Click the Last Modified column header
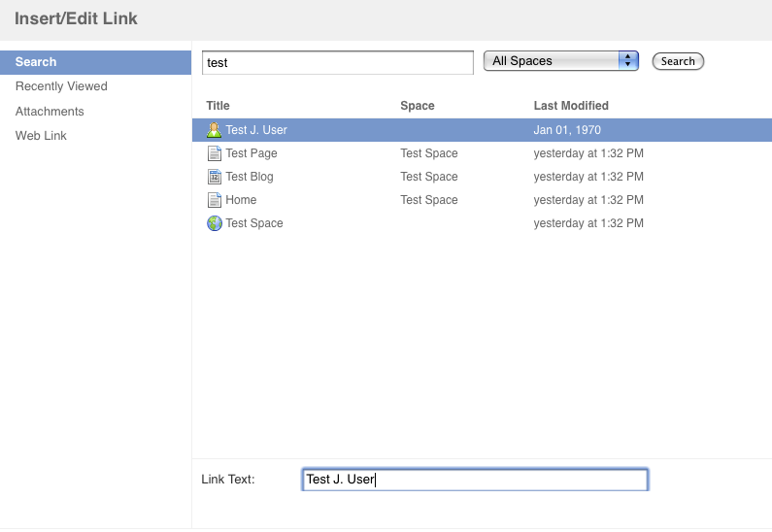This screenshot has height=532, width=772. pyautogui.click(x=571, y=106)
